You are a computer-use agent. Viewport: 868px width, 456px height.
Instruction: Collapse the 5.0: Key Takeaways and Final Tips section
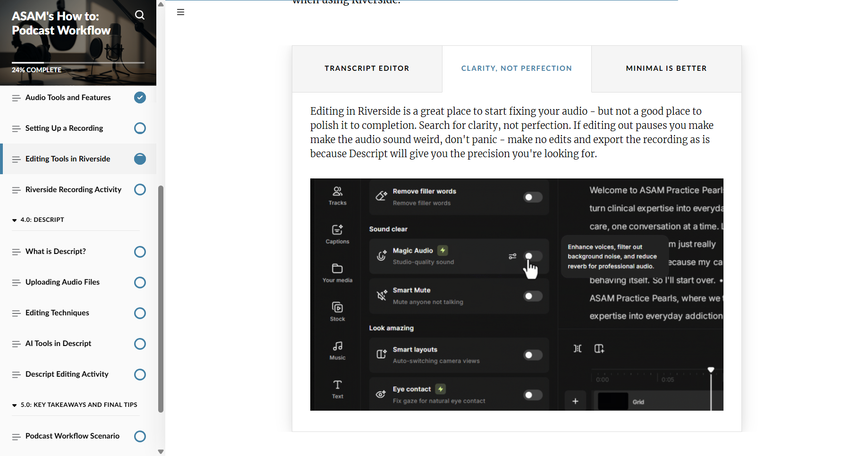(x=75, y=405)
